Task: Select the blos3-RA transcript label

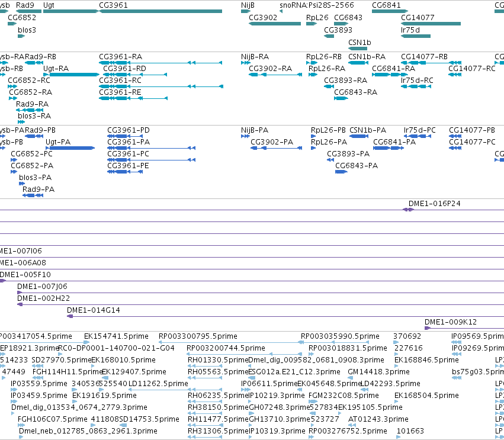Action: pyautogui.click(x=34, y=116)
